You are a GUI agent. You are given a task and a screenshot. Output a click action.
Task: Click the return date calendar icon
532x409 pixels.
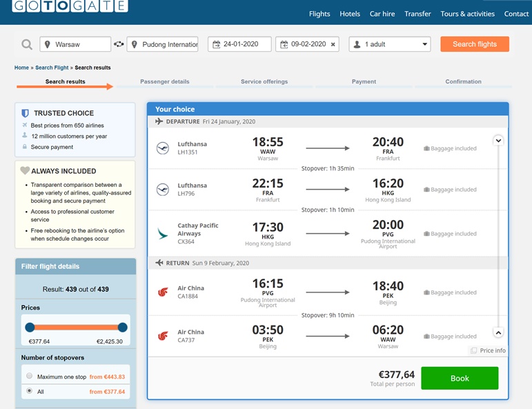284,44
